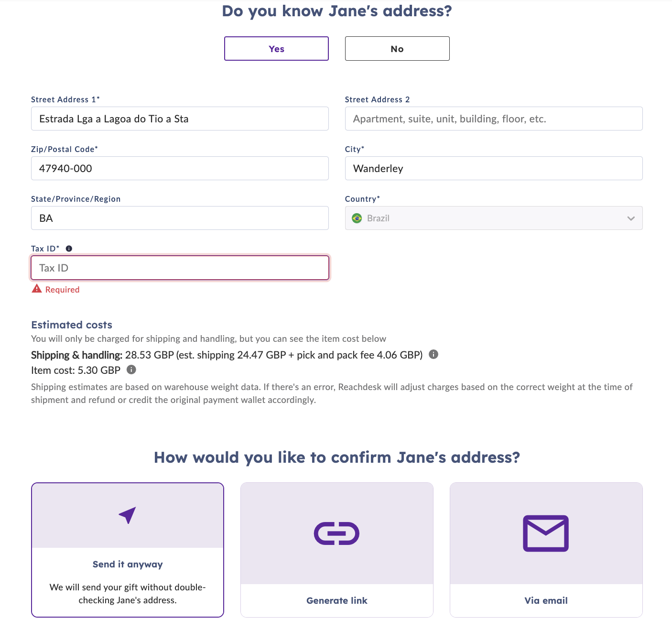Click the paper plane send icon
The height and width of the screenshot is (631, 672).
[127, 515]
